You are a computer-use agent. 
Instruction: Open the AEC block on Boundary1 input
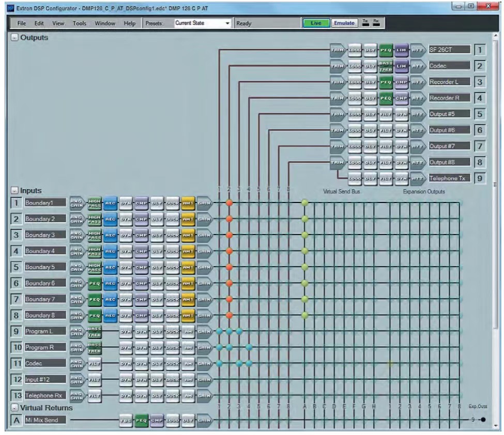pos(110,203)
